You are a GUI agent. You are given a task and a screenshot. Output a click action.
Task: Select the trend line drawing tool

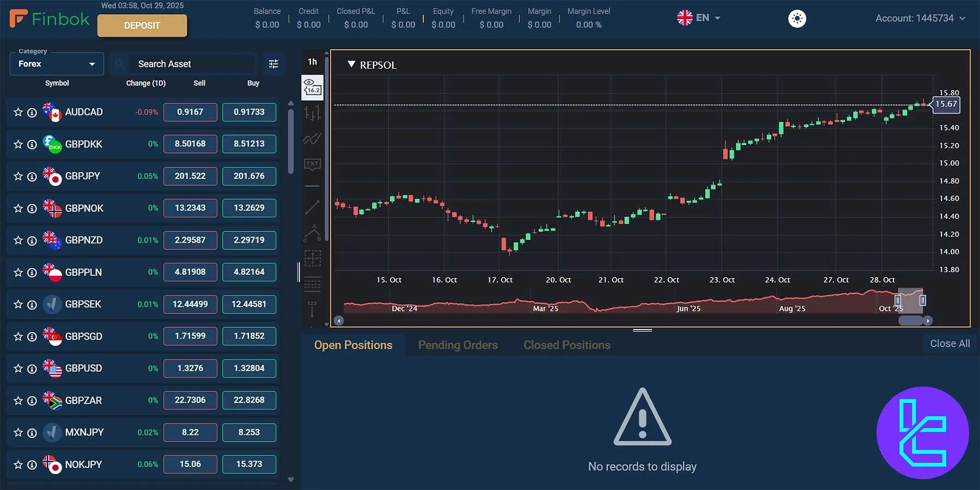(x=313, y=206)
